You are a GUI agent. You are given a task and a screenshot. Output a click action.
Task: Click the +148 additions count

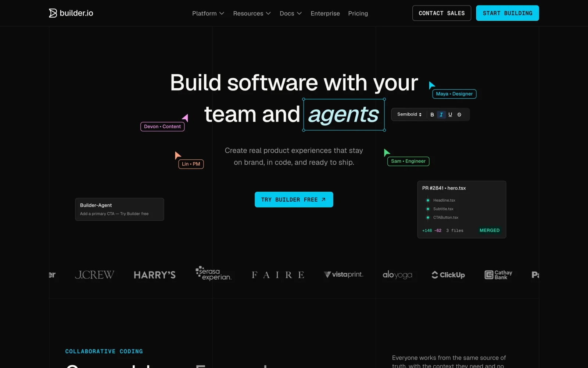click(427, 231)
